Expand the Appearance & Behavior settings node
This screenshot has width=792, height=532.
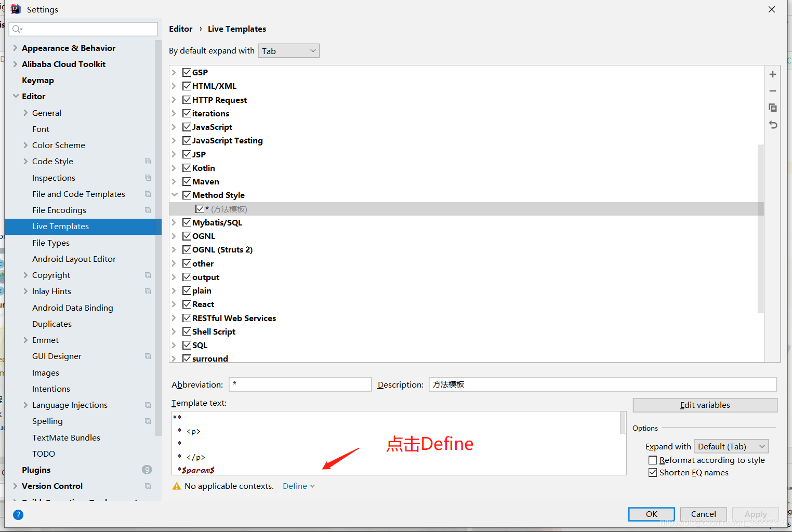pos(15,48)
